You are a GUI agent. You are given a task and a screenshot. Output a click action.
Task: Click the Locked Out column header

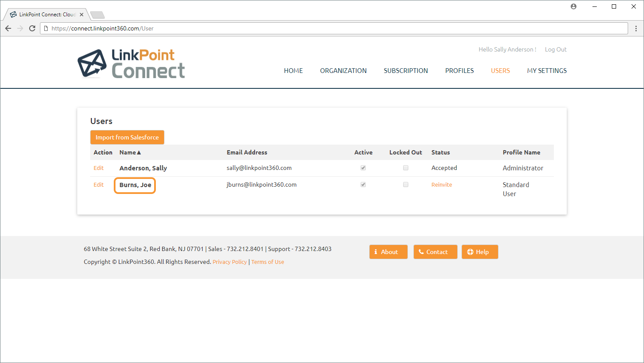coord(406,152)
